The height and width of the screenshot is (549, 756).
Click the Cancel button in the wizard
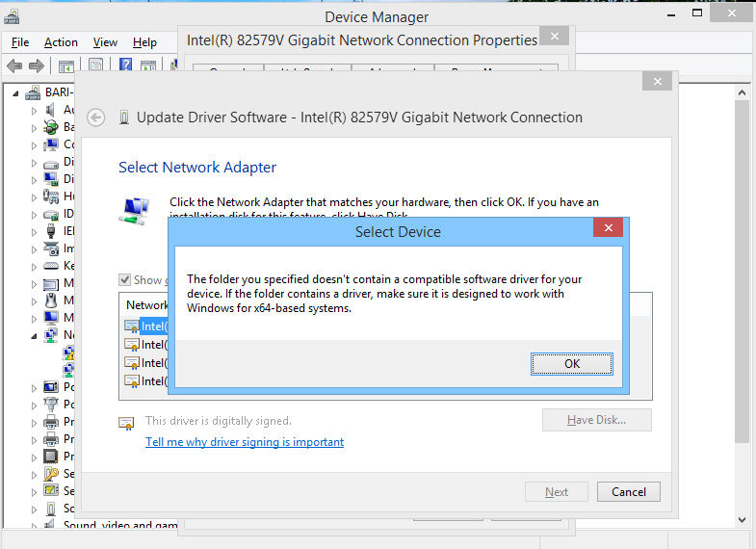pyautogui.click(x=629, y=492)
